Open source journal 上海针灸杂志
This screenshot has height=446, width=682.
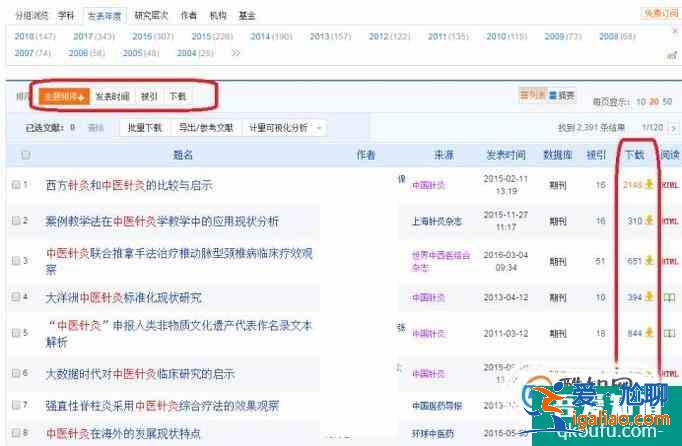click(437, 221)
